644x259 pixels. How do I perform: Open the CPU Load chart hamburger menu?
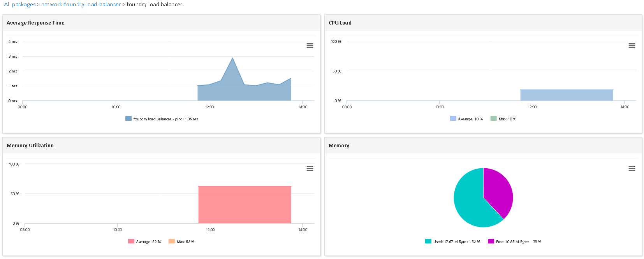pyautogui.click(x=632, y=46)
